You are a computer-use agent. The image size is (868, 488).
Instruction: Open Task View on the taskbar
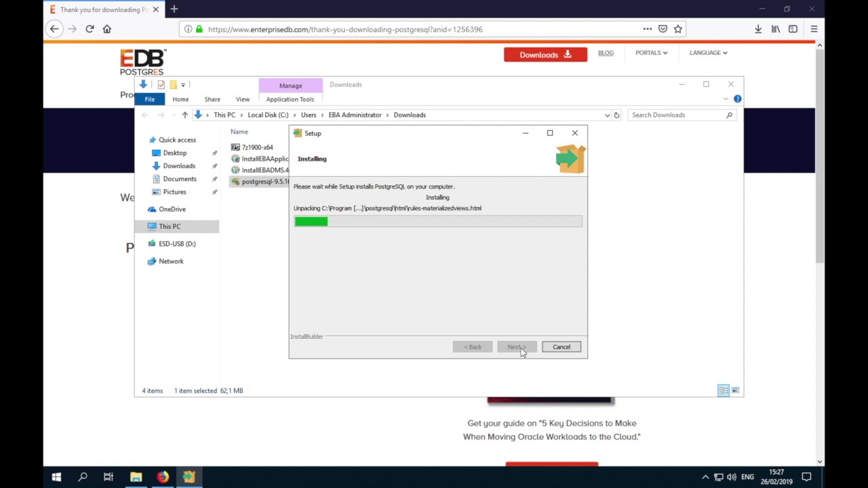tap(108, 477)
